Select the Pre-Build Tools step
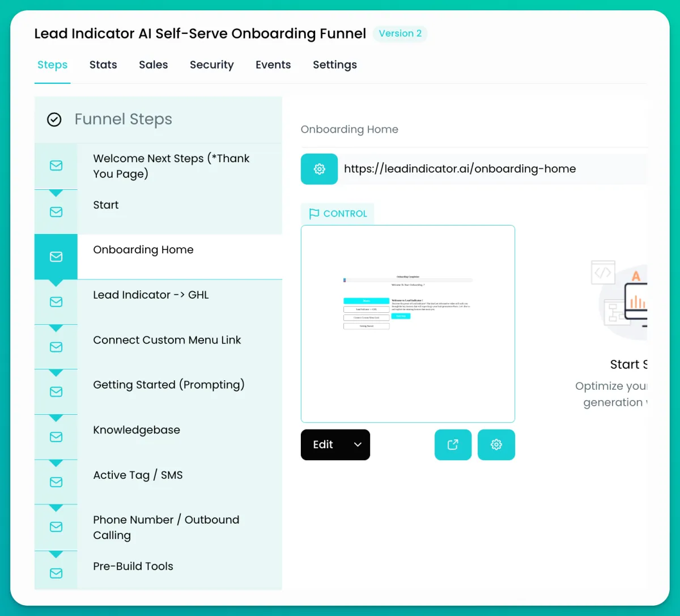 158,571
